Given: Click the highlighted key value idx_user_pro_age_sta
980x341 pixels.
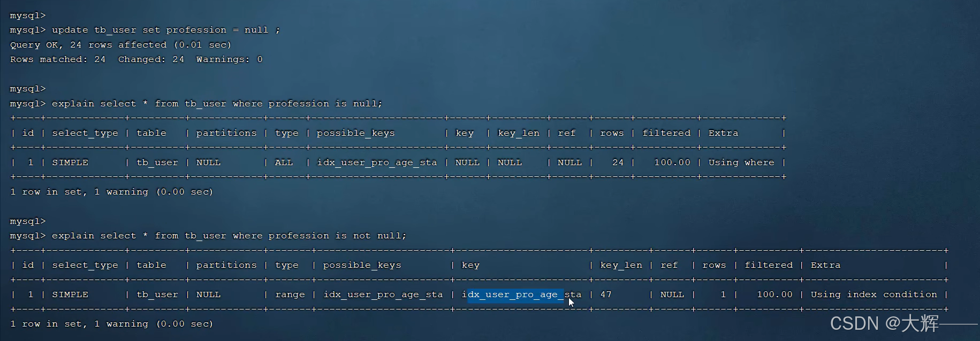Looking at the screenshot, I should point(521,294).
